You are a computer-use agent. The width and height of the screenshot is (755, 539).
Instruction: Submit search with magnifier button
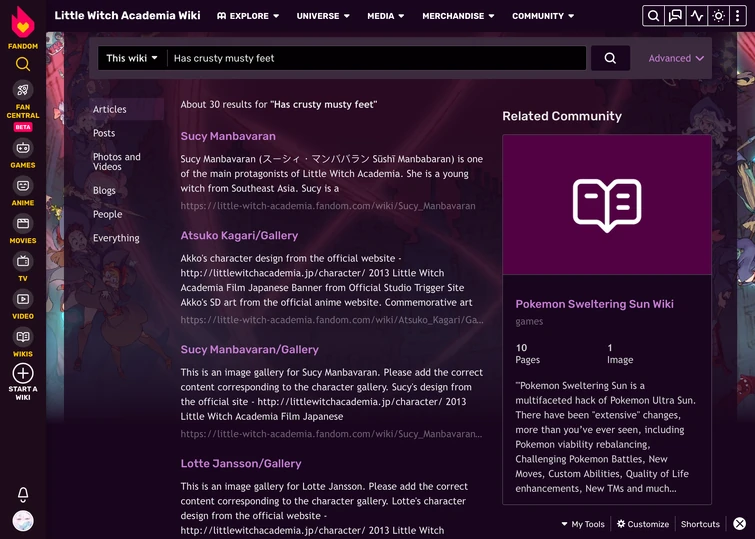[610, 58]
